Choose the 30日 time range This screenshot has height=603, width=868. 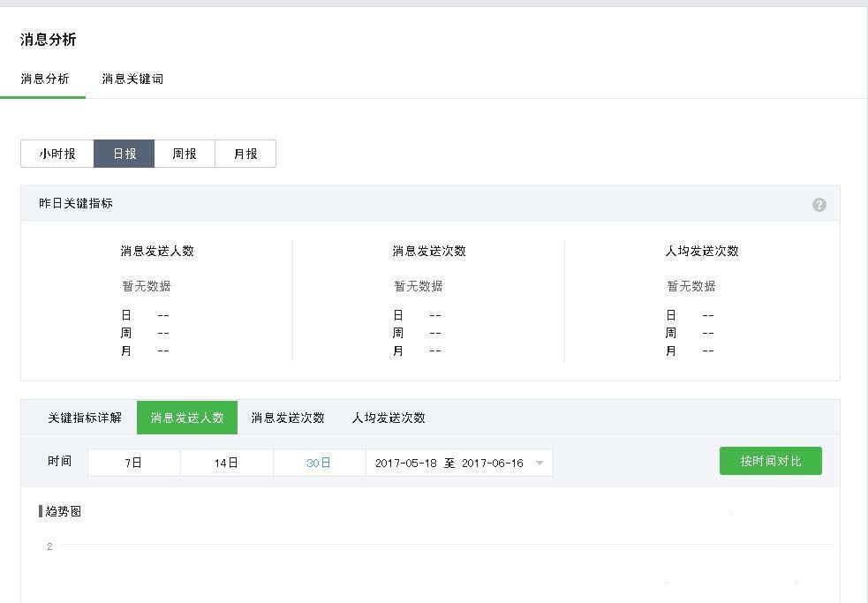tap(319, 463)
